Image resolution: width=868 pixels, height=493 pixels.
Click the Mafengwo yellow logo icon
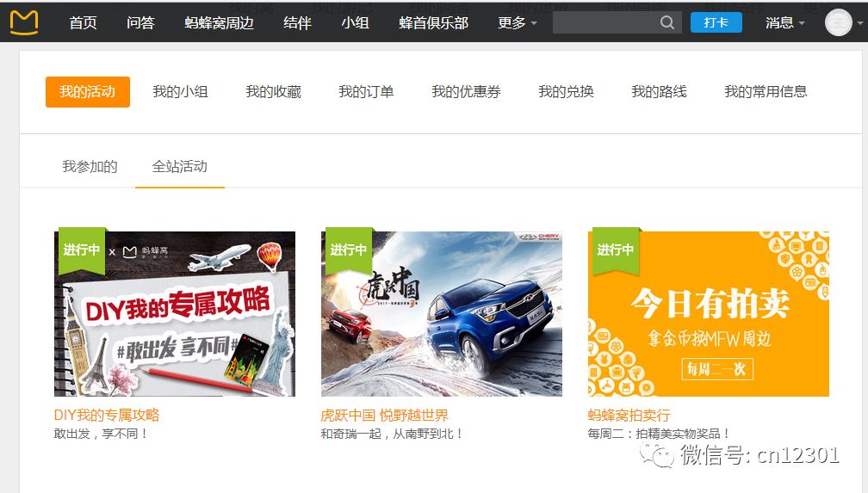pyautogui.click(x=24, y=22)
